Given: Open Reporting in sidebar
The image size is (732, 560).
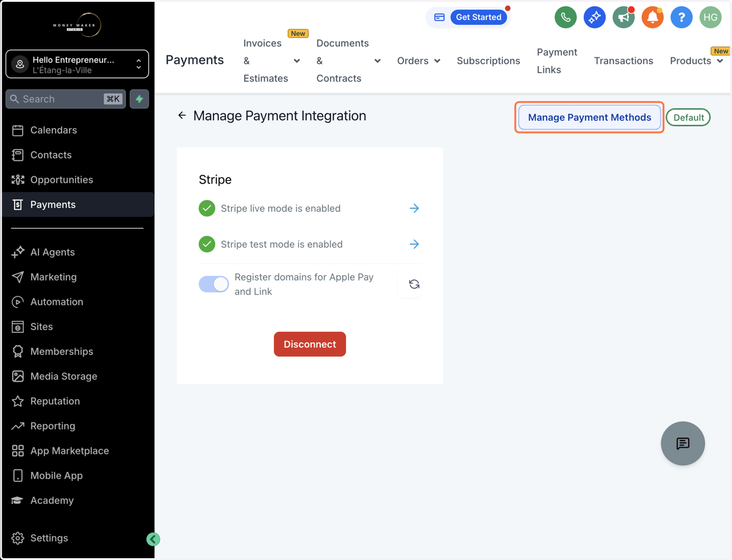Looking at the screenshot, I should [x=77, y=426].
